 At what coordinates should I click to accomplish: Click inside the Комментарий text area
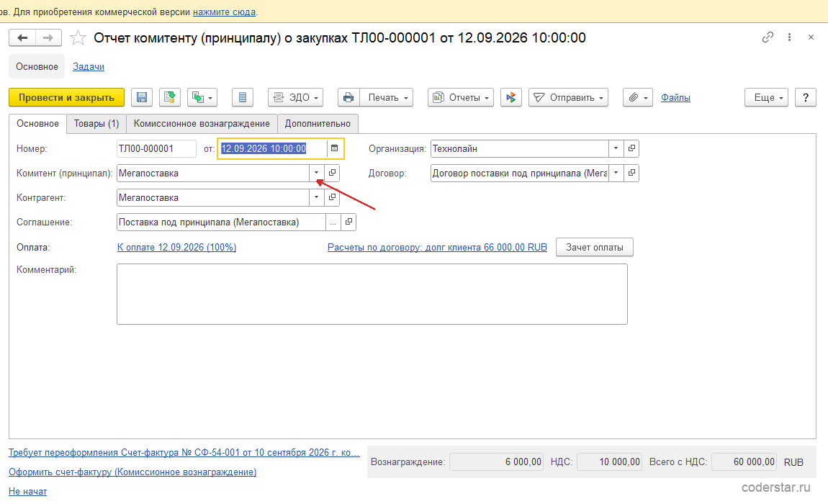tap(372, 294)
